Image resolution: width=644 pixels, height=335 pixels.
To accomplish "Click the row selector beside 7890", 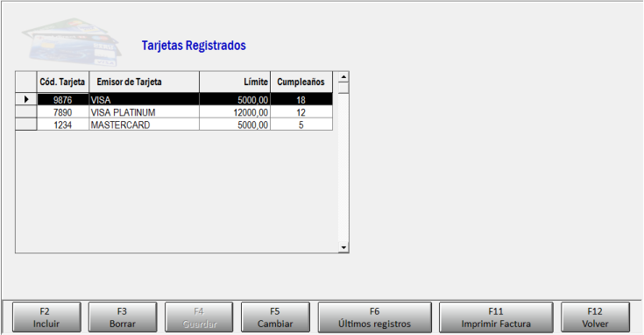I will coord(26,111).
